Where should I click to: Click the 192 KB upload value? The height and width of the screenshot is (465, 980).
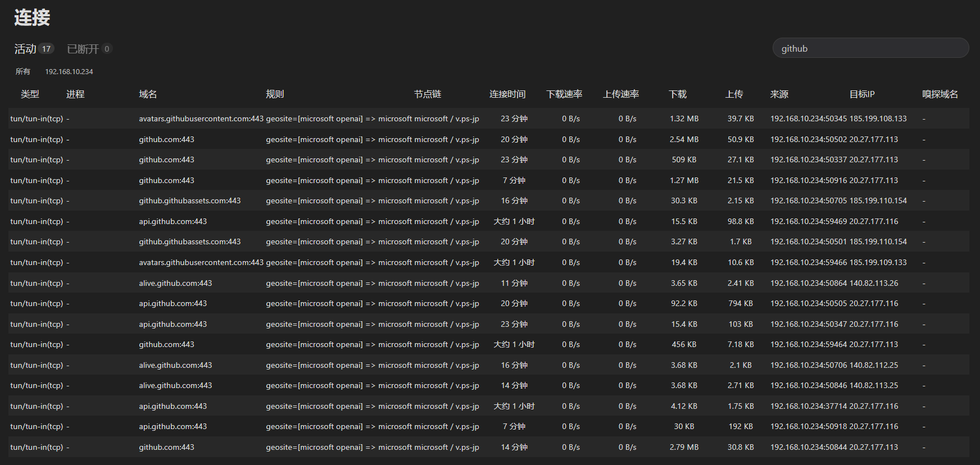[x=741, y=426]
